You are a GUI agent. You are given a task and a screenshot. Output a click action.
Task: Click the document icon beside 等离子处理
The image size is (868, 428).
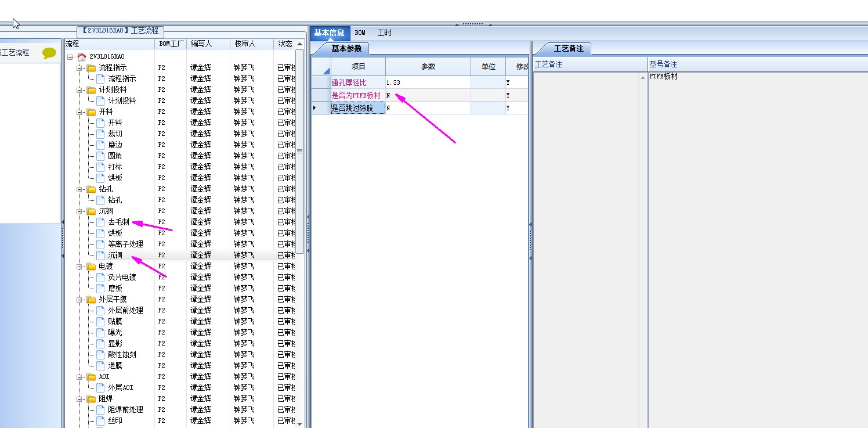coord(100,244)
